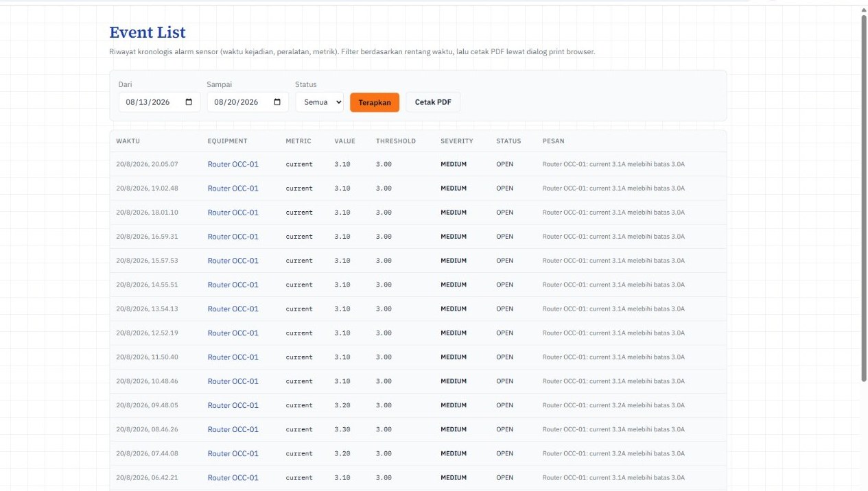Open Router OCC-01 link in the 10.48.46 row
The width and height of the screenshot is (868, 491).
pos(233,381)
